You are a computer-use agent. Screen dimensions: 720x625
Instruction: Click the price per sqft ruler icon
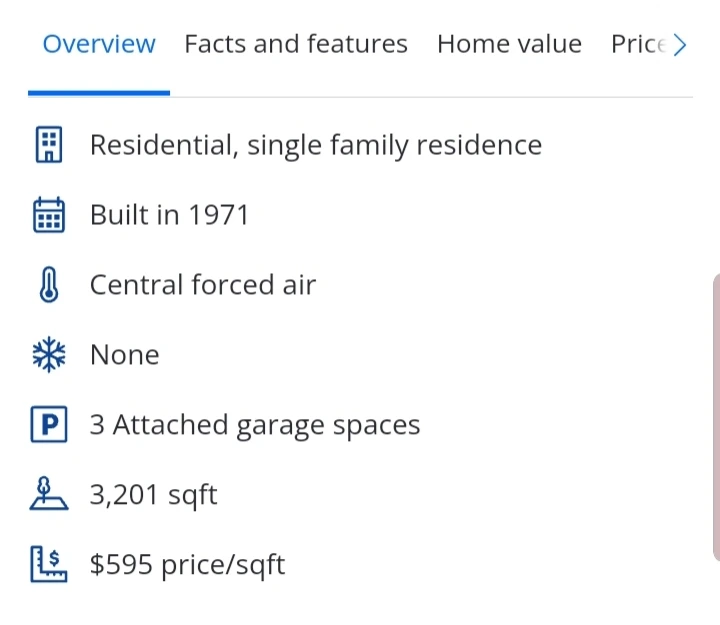(48, 565)
